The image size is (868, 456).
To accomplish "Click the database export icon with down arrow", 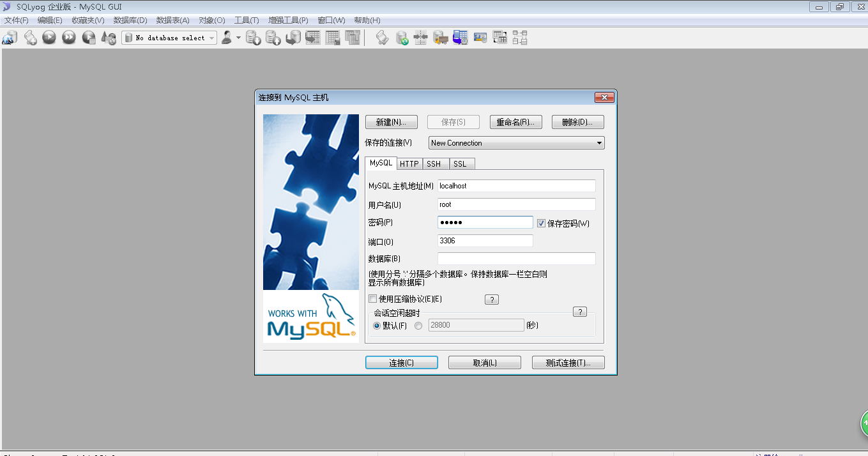I will [x=253, y=37].
